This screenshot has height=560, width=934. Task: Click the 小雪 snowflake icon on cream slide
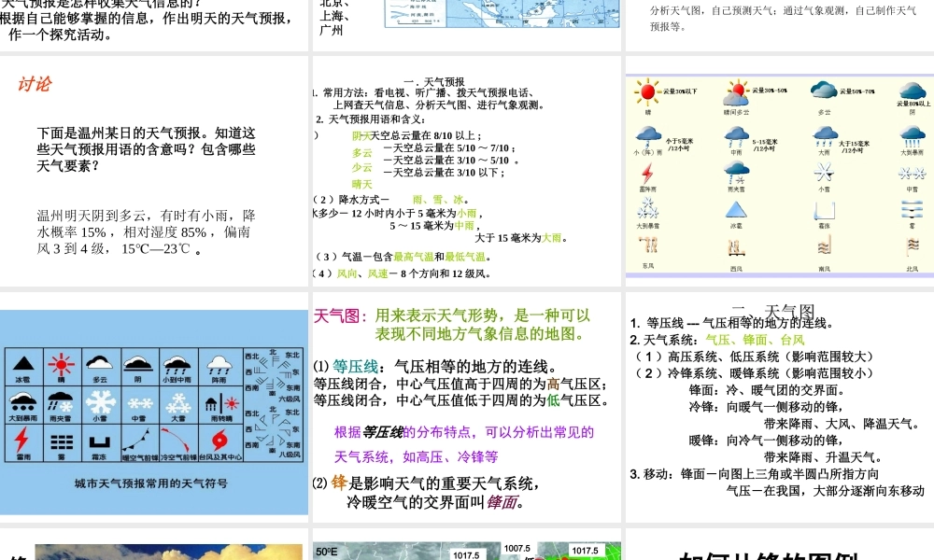click(x=824, y=173)
